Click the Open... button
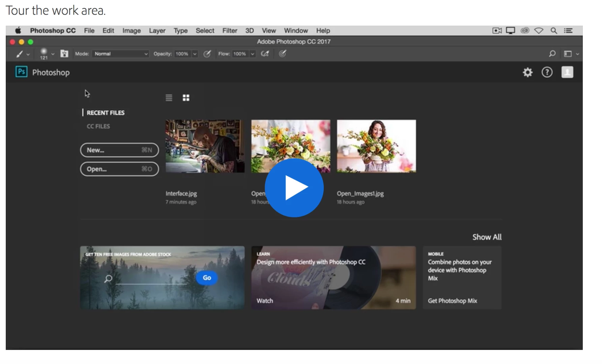 (x=119, y=169)
